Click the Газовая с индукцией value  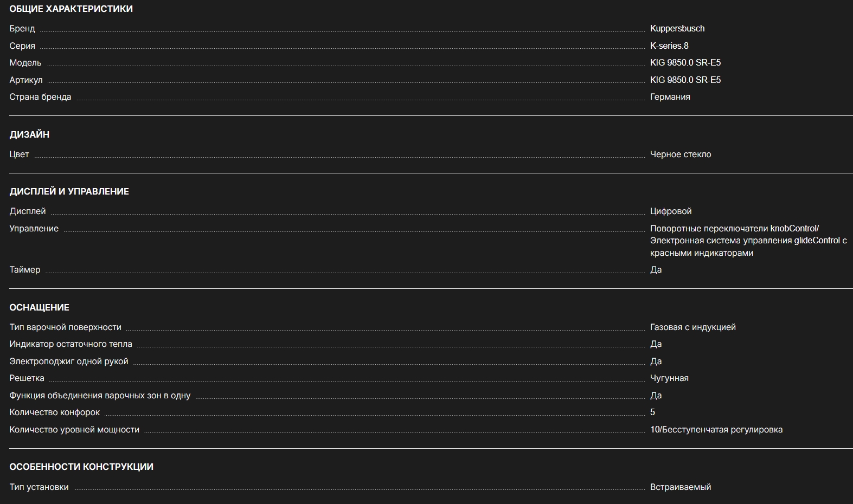[692, 327]
